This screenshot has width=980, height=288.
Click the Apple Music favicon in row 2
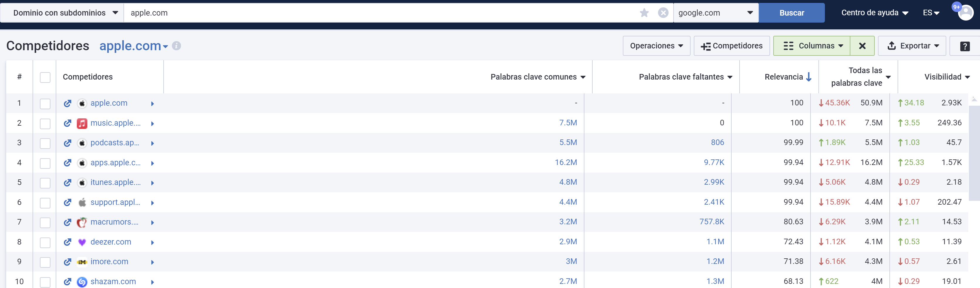pyautogui.click(x=82, y=123)
